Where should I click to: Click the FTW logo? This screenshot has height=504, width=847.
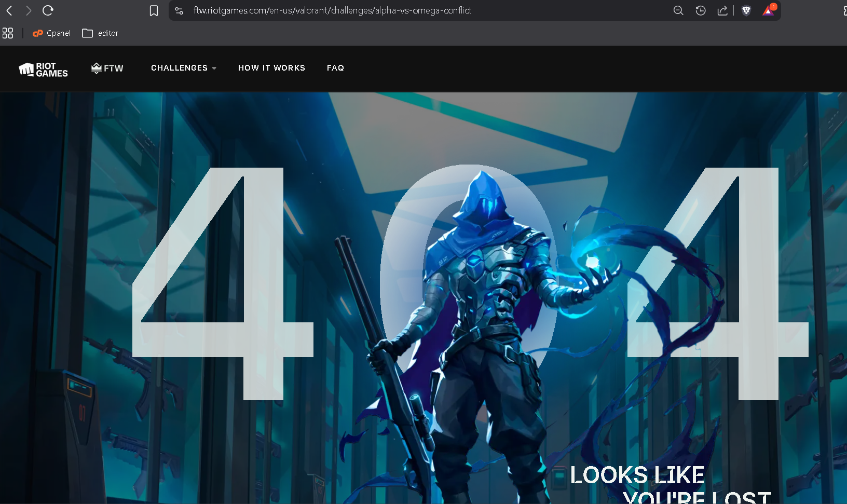coord(107,69)
